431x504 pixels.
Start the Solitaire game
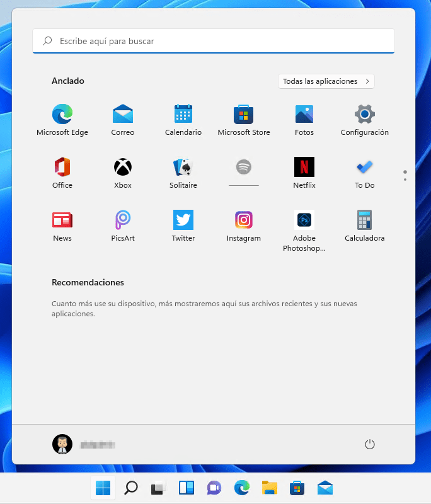[x=183, y=173]
